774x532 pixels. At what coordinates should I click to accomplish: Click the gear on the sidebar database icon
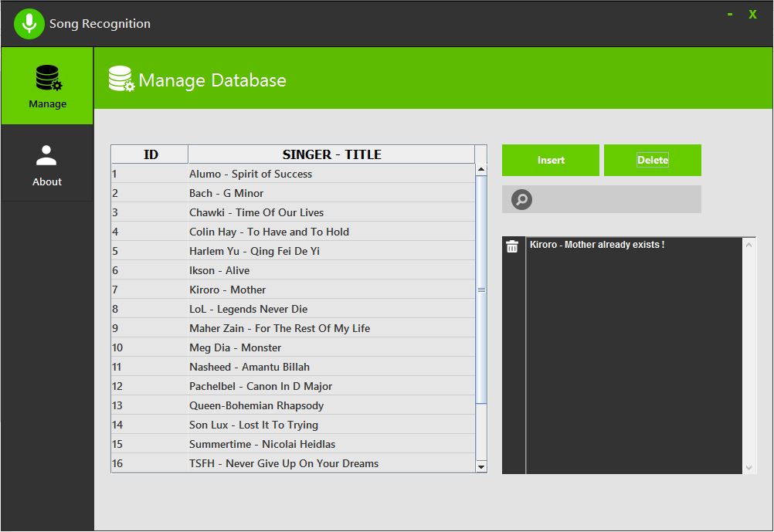tap(56, 85)
